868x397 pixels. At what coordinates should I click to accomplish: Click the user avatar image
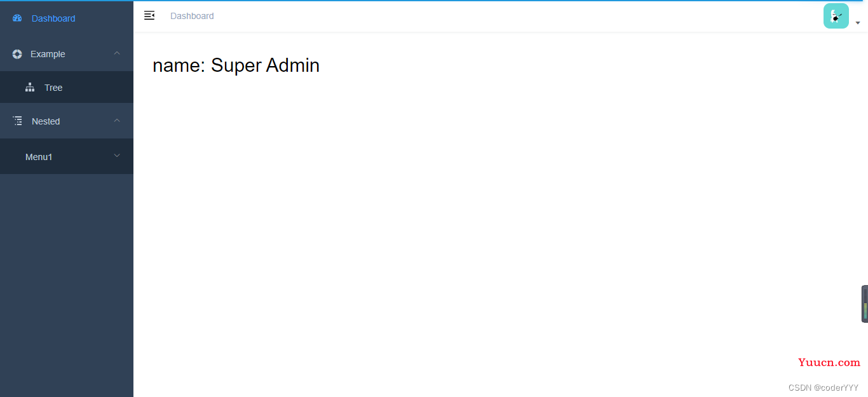[836, 16]
